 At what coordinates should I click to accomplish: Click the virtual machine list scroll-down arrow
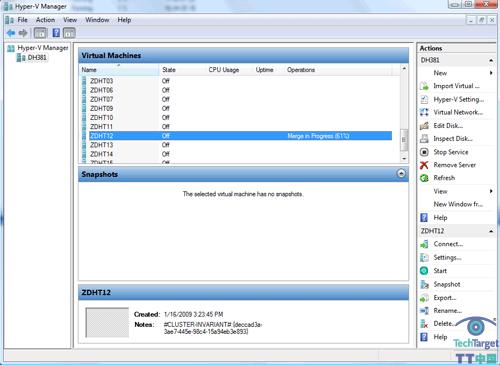click(x=404, y=159)
